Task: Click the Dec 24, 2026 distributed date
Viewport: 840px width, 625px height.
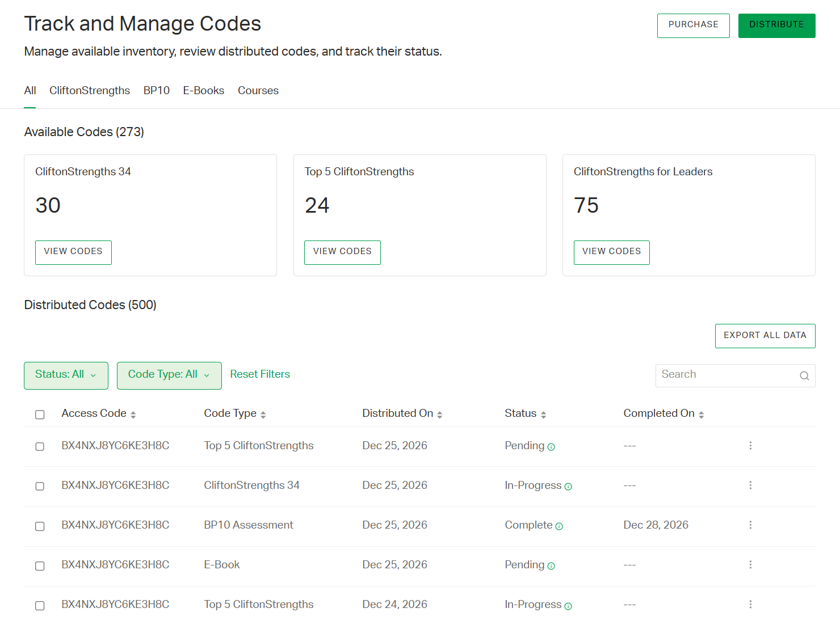Action: [x=395, y=605]
